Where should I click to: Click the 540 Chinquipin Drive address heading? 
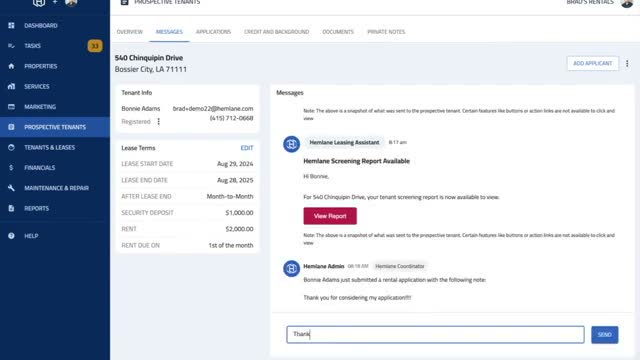(x=149, y=58)
